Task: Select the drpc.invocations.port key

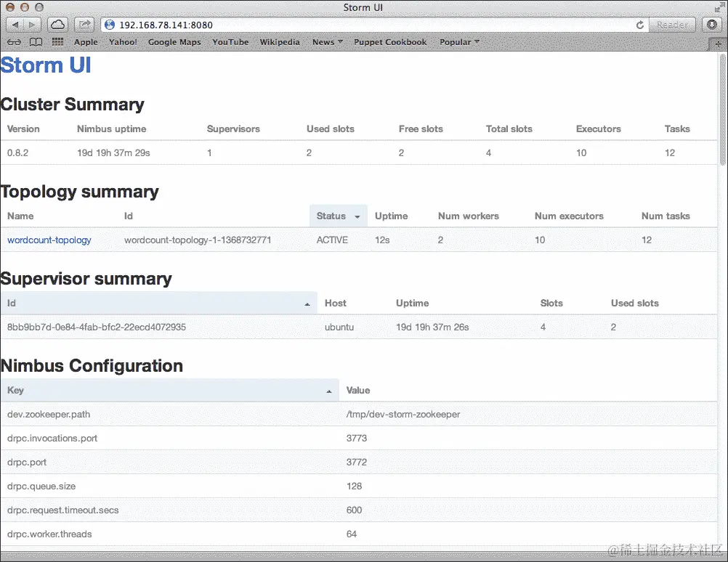Action: [x=52, y=439]
